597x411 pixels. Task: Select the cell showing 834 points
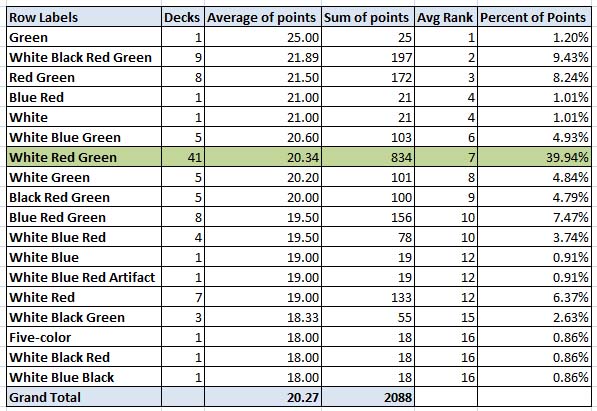coord(368,157)
